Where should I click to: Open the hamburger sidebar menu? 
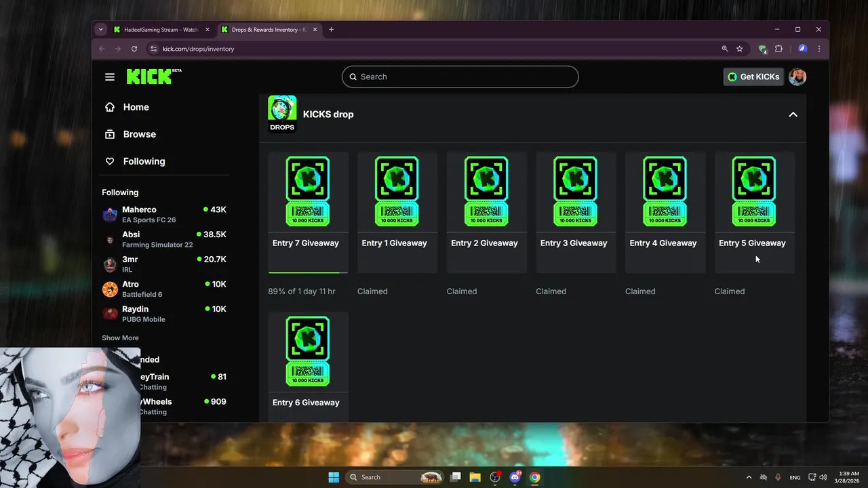coord(110,77)
